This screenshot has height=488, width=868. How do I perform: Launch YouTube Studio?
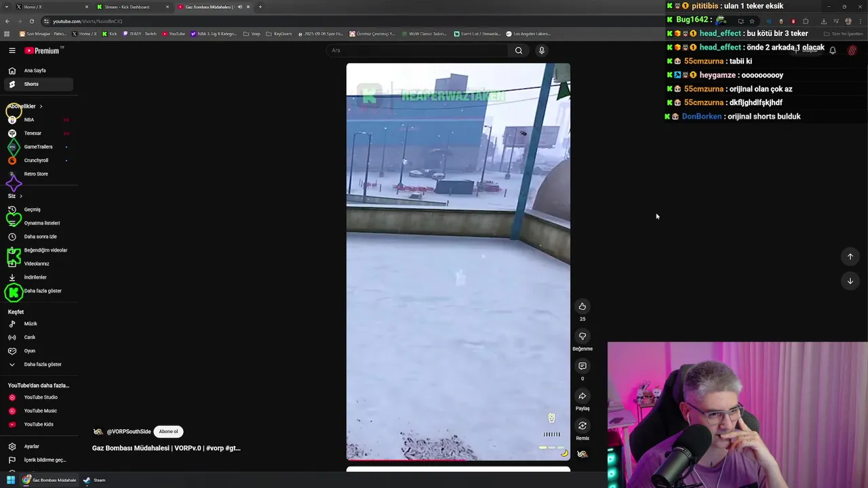(38, 397)
